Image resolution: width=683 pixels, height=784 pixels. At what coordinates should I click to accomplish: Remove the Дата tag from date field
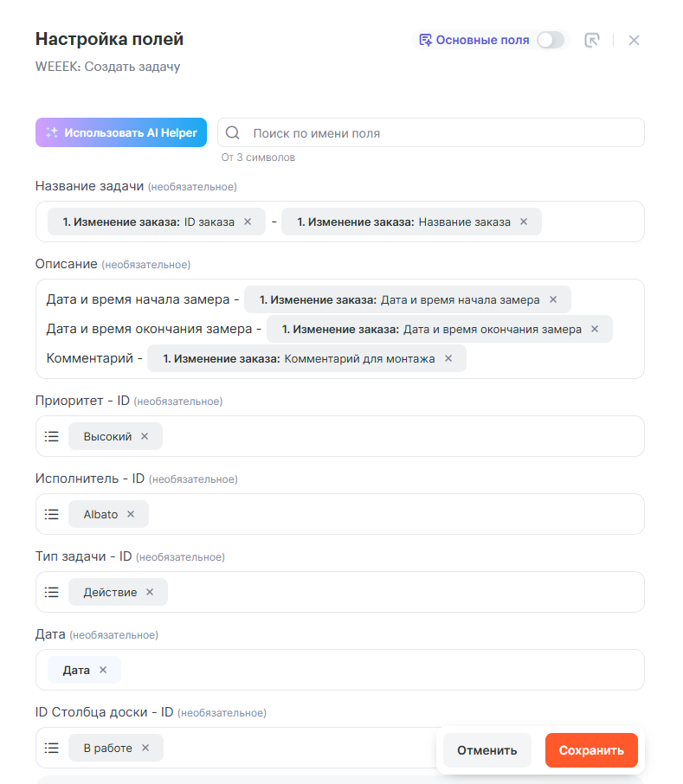coord(103,670)
